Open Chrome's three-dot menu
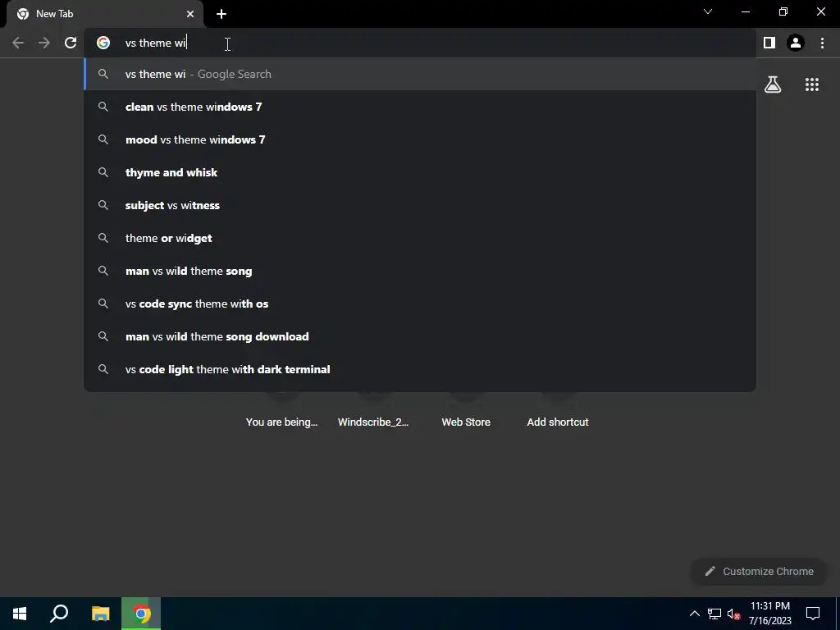Image resolution: width=840 pixels, height=630 pixels. pos(822,43)
